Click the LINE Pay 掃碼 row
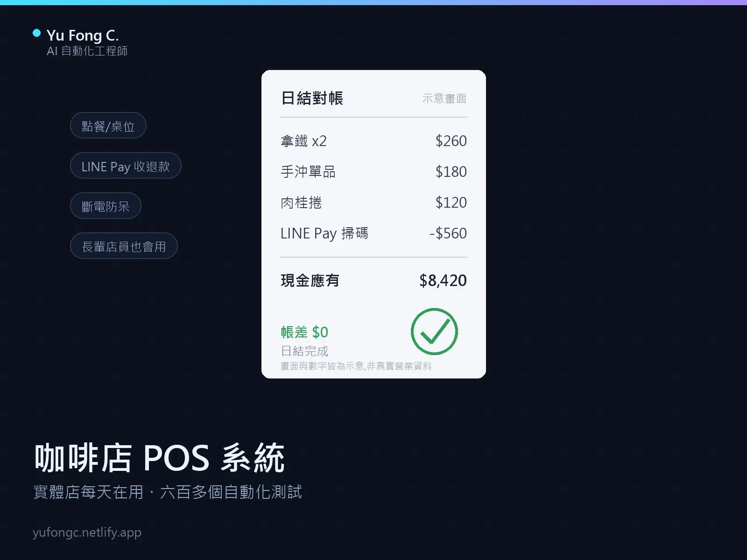Viewport: 747px width, 560px height. pos(373,233)
